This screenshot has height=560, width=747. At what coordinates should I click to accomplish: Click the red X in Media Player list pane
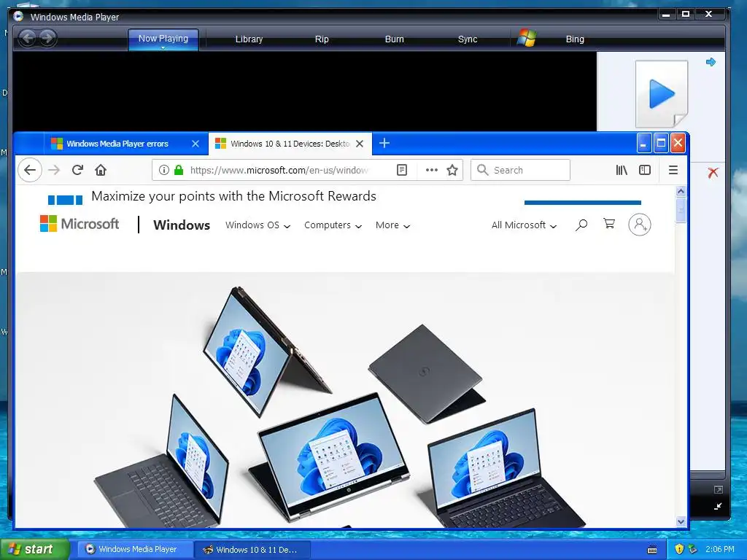tap(713, 172)
